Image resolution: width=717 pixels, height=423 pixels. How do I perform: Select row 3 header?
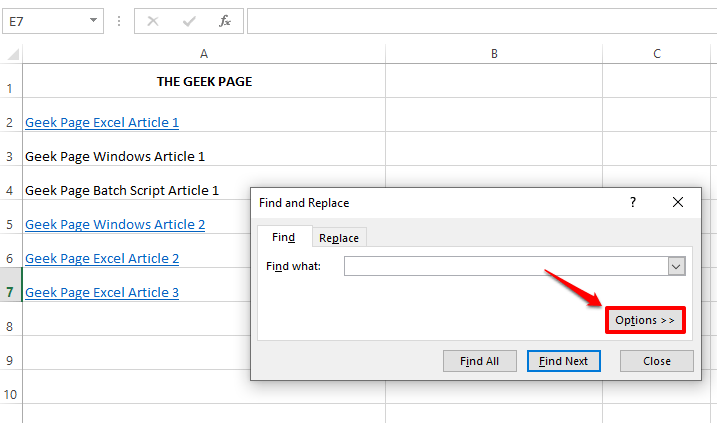click(10, 156)
